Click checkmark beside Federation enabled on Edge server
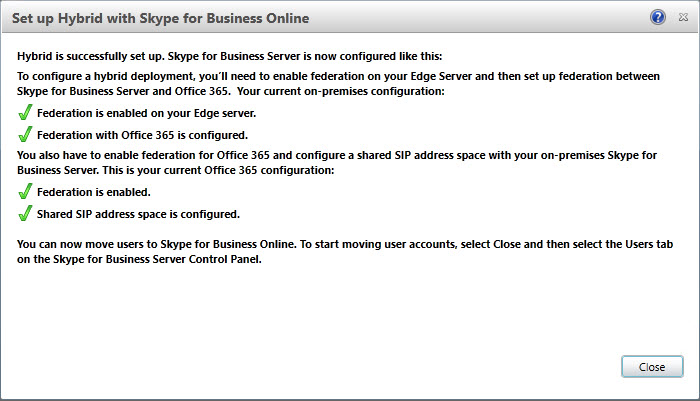 point(25,113)
